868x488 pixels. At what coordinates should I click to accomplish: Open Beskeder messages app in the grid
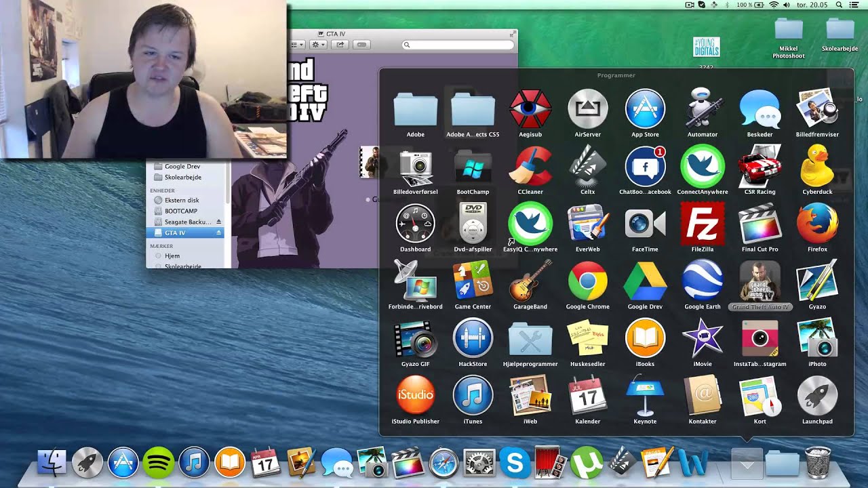(x=759, y=109)
